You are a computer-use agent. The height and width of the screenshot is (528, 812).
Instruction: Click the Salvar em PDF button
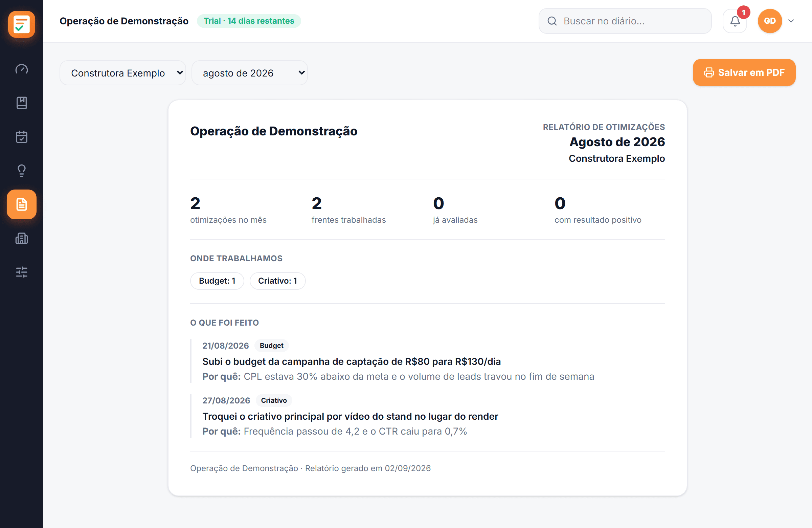pyautogui.click(x=744, y=72)
